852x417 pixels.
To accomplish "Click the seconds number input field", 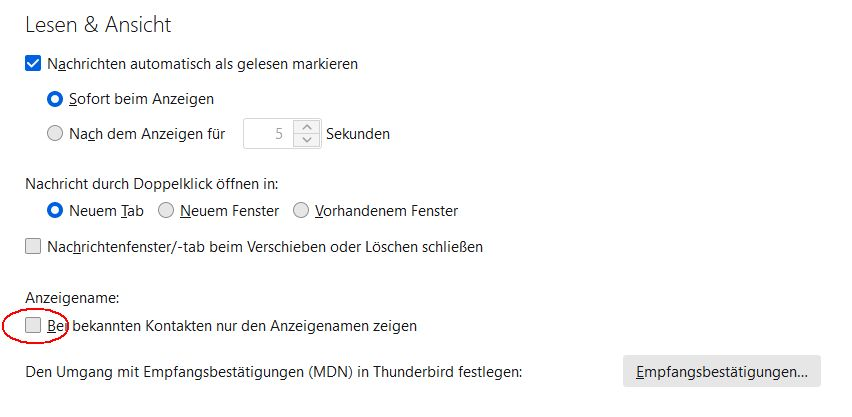I will [269, 133].
